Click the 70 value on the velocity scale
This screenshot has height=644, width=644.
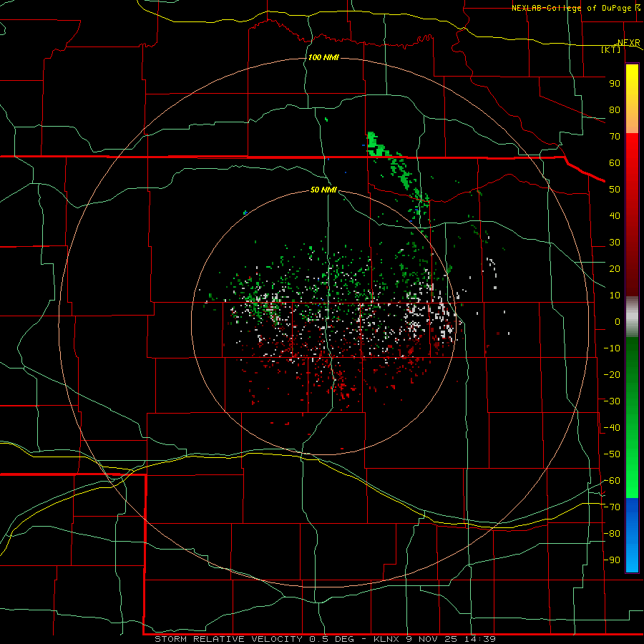click(615, 137)
